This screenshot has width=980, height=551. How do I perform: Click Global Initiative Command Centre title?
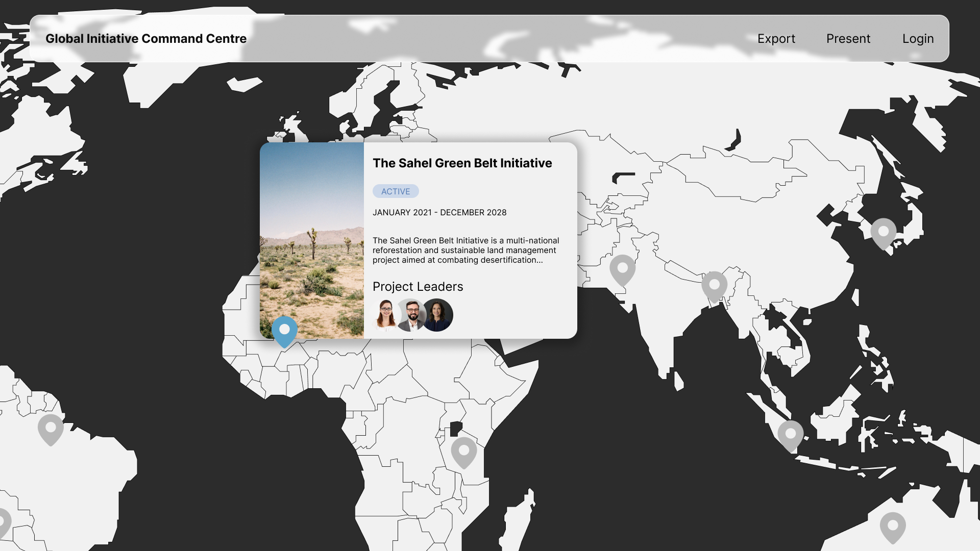146,39
